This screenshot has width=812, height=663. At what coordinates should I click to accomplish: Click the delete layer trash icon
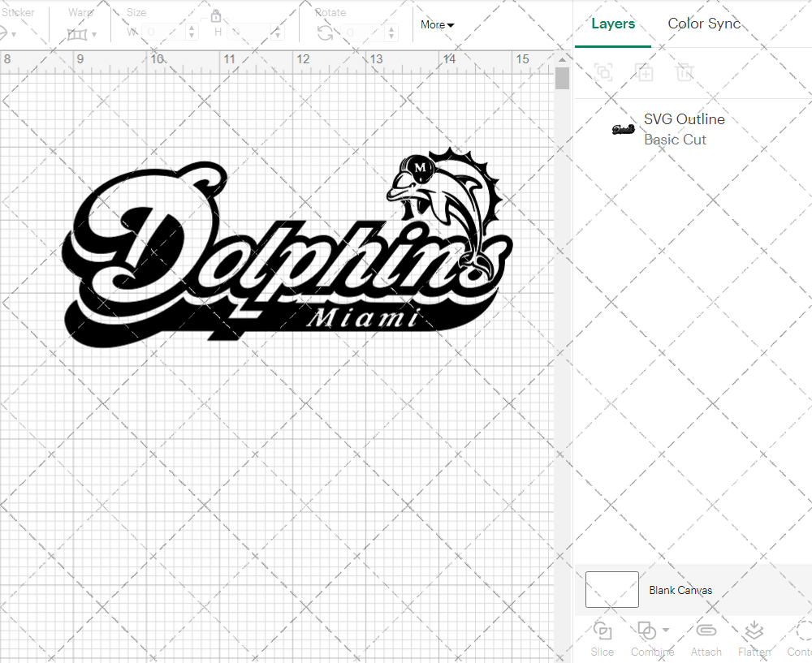685,72
